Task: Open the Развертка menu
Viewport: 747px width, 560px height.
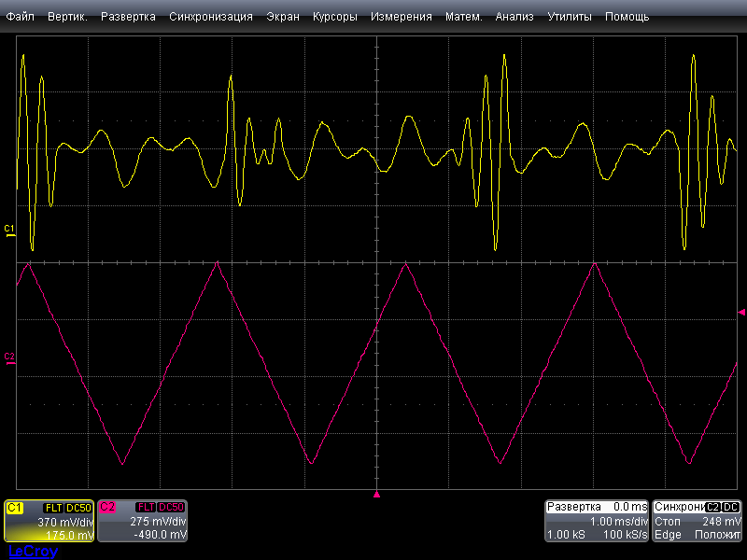Action: coord(128,17)
